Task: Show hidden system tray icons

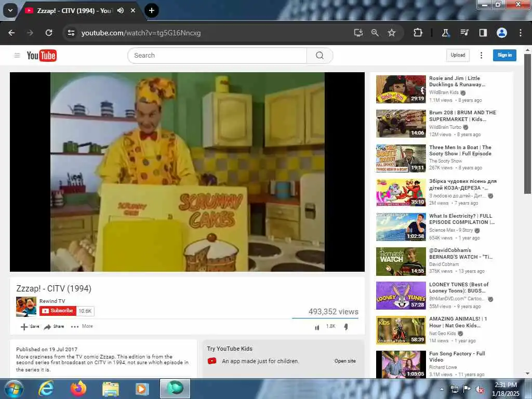Action: 442,389
